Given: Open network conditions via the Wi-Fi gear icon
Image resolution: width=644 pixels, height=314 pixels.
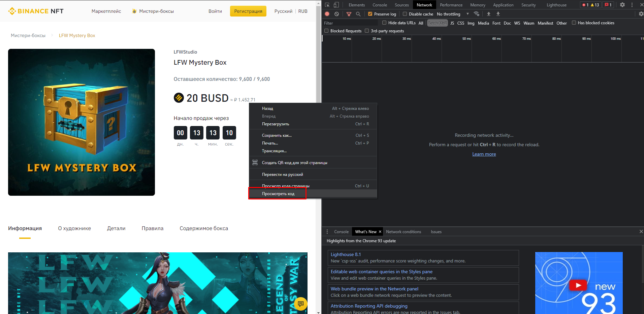Looking at the screenshot, I should tap(477, 14).
